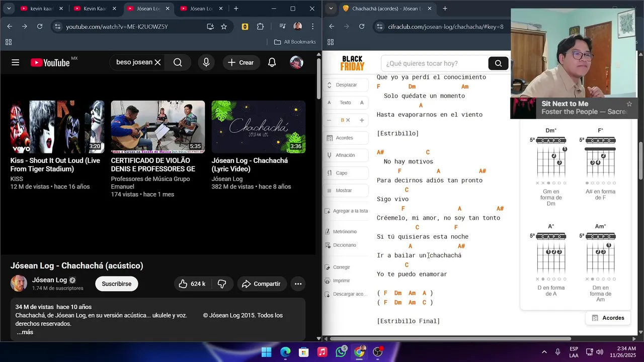Image resolution: width=644 pixels, height=362 pixels.
Task: Focus the ¿Qué quieres tocar hoy? search field
Action: click(435, 63)
